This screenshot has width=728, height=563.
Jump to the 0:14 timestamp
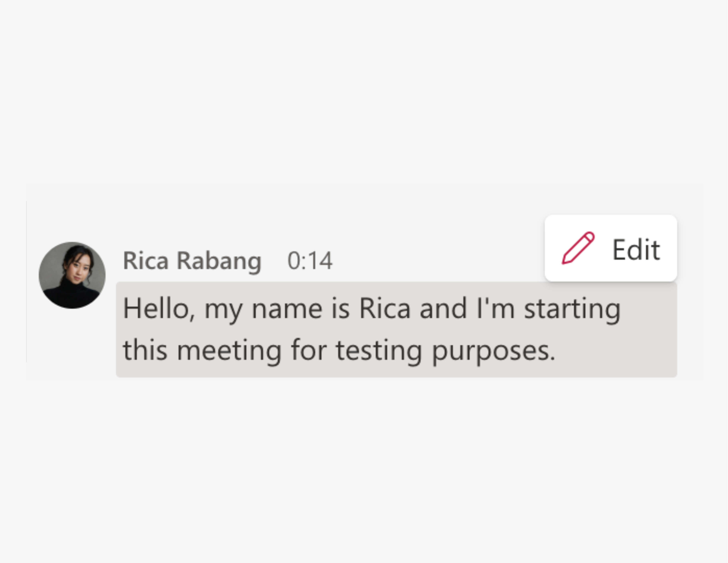tap(310, 260)
